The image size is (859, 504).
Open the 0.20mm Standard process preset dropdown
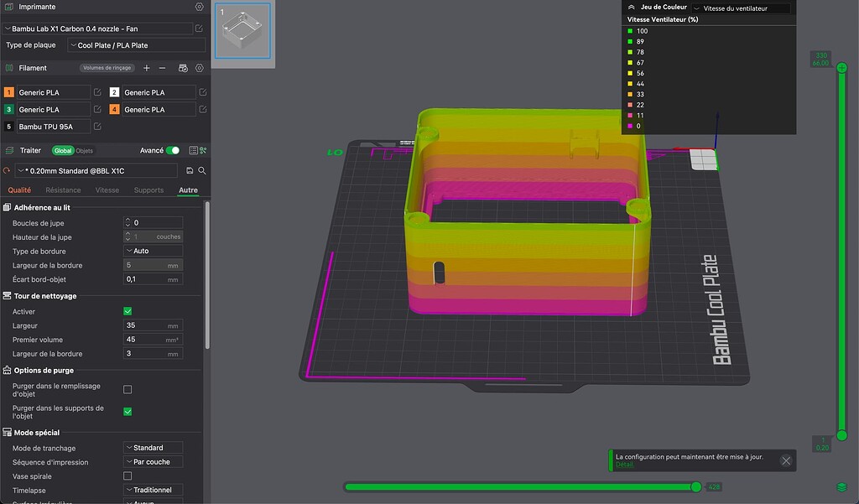click(96, 171)
